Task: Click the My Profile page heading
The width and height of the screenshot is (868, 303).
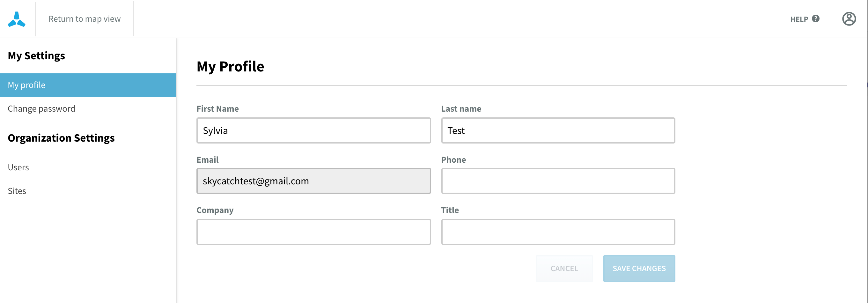Action: click(230, 67)
